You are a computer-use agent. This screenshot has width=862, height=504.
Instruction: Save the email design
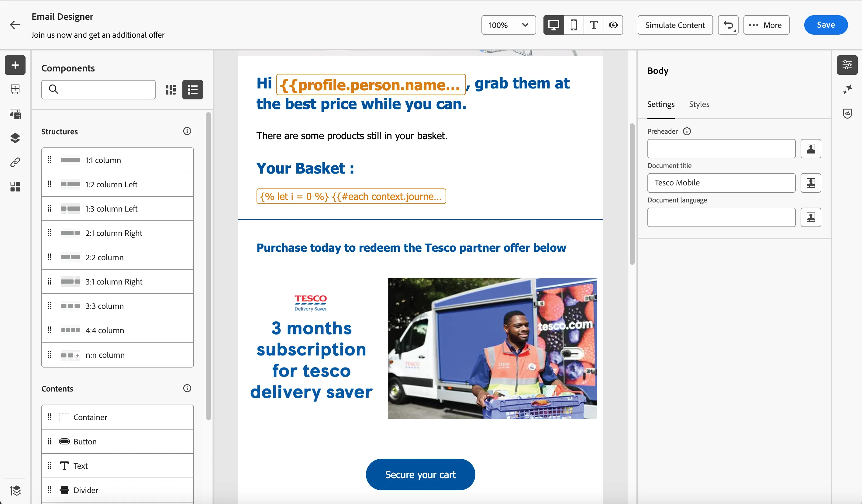[826, 25]
